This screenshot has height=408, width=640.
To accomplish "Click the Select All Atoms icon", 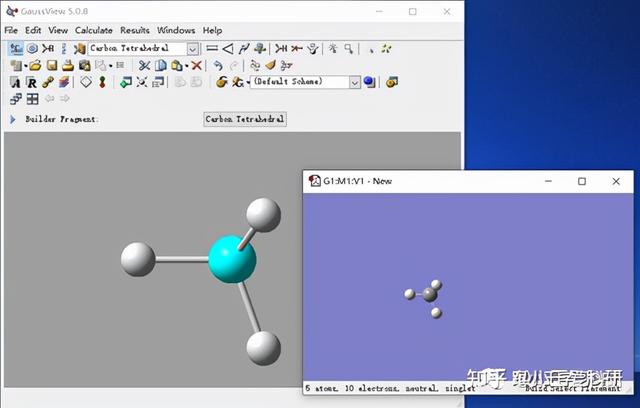I will (386, 49).
